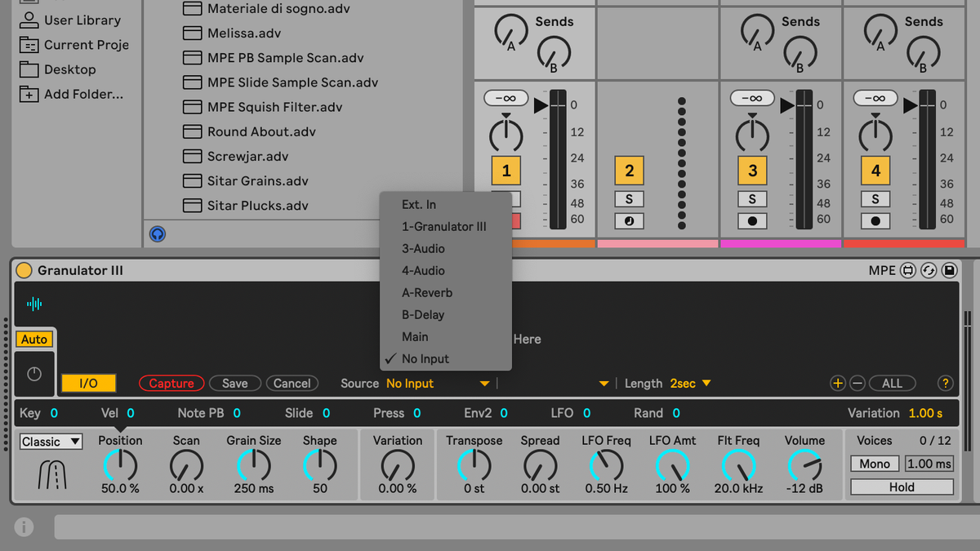Click the -∞ volume field on track 1
The width and height of the screenshot is (980, 551).
(x=506, y=97)
